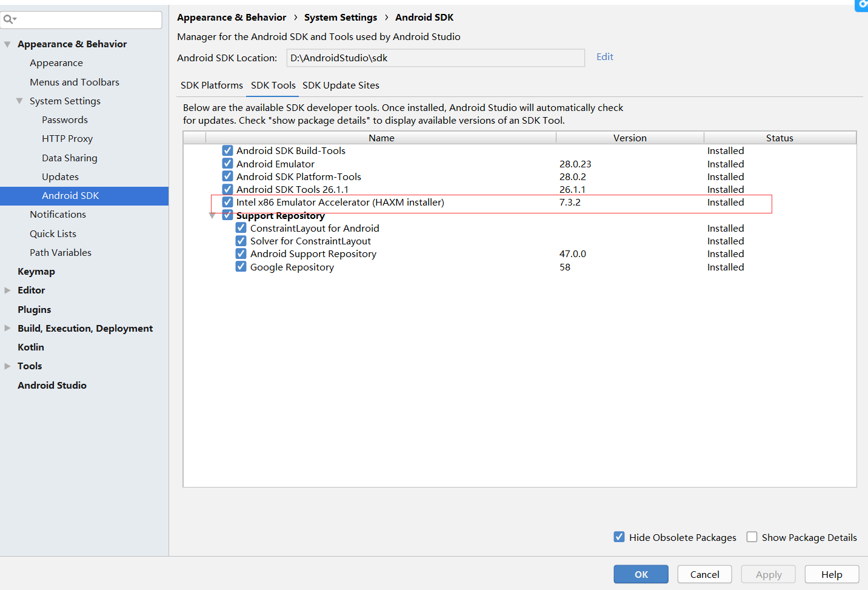Click version 7.3.2 of HAXM installer
The width and height of the screenshot is (868, 590).
(570, 203)
